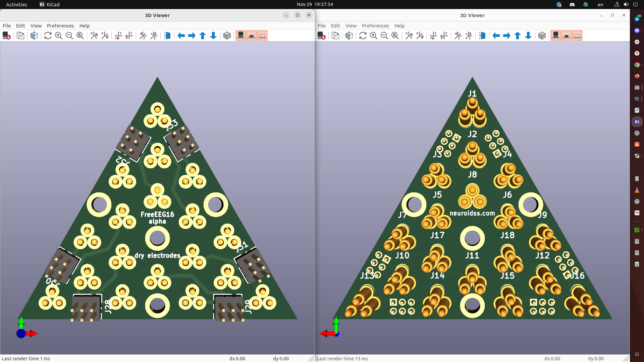Rotate X clockwise in left 3D Viewer
The width and height of the screenshot is (644, 362).
(94, 36)
